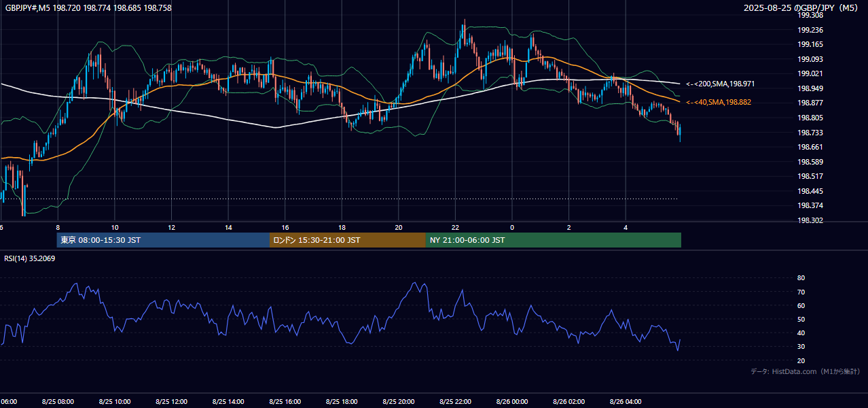Viewport: 868px width, 408px height.
Task: Click the 8/25 18:00 time axis label
Action: pyautogui.click(x=342, y=401)
